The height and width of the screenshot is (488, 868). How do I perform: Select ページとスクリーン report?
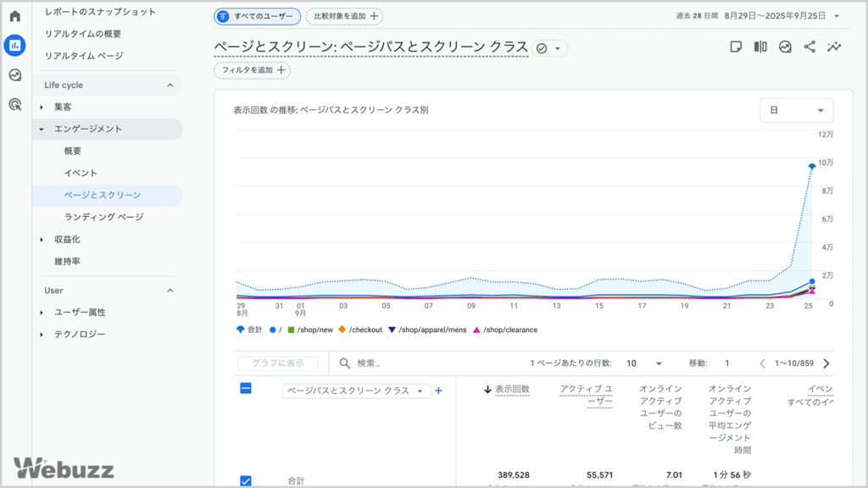click(108, 196)
